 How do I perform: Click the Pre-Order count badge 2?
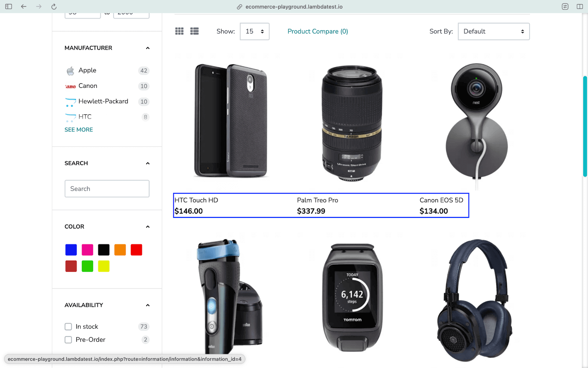146,340
